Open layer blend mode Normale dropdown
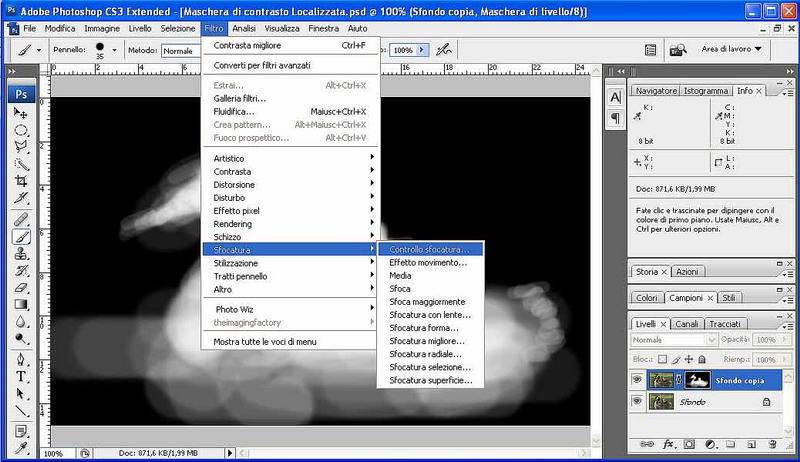 point(674,340)
